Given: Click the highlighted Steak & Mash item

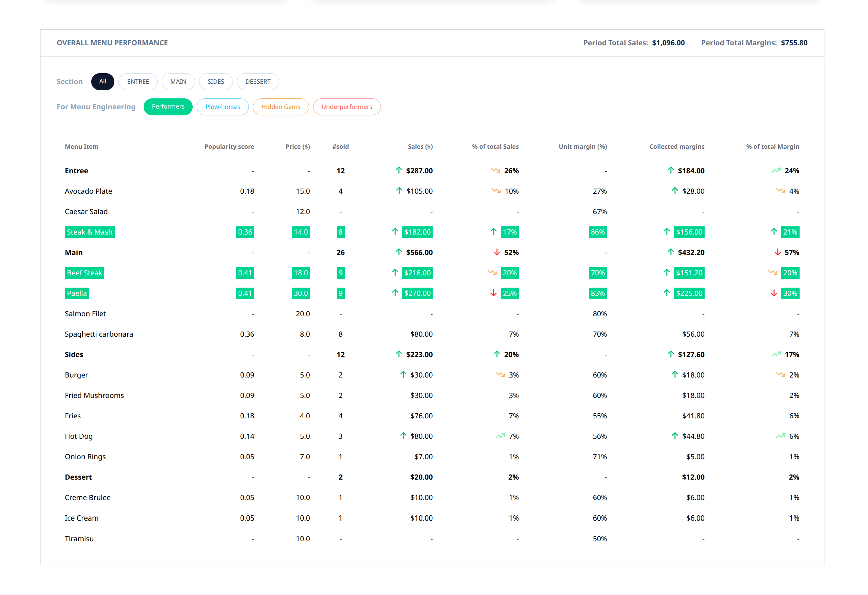Looking at the screenshot, I should (89, 232).
